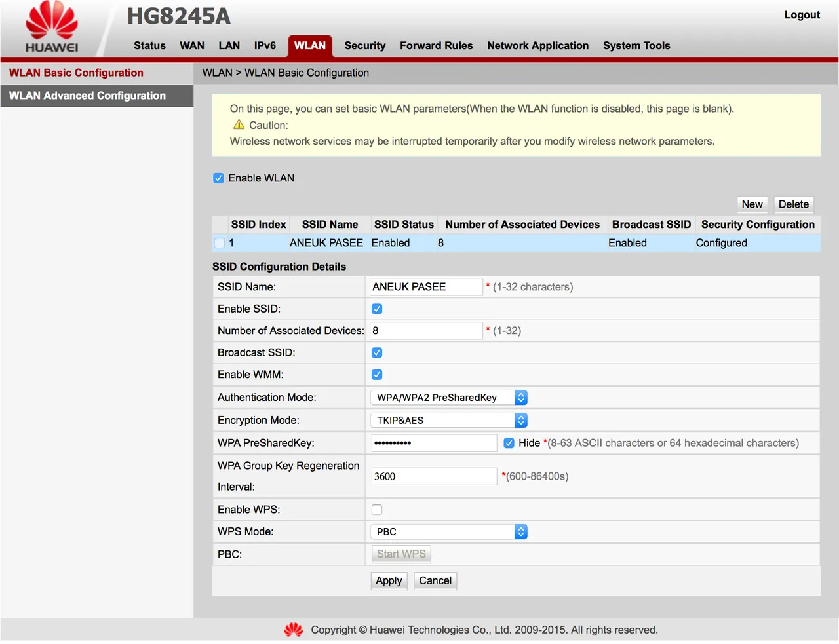The image size is (839, 644).
Task: Click the Logout link
Action: 802,15
